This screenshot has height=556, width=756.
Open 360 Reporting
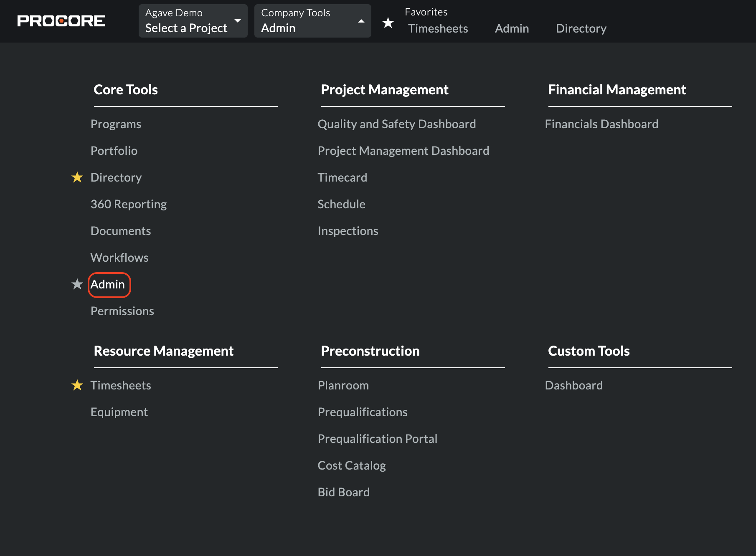(x=129, y=204)
